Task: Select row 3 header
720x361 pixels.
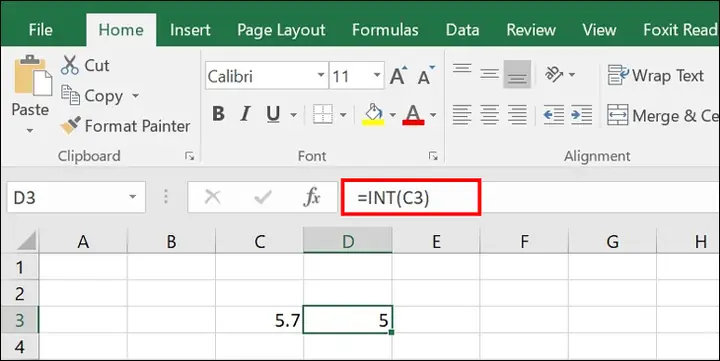Action: point(20,320)
